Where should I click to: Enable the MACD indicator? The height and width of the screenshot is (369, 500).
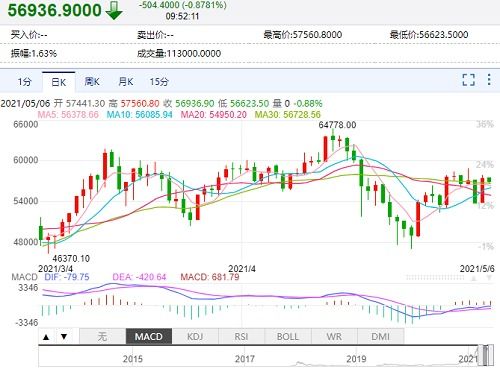[x=149, y=336]
